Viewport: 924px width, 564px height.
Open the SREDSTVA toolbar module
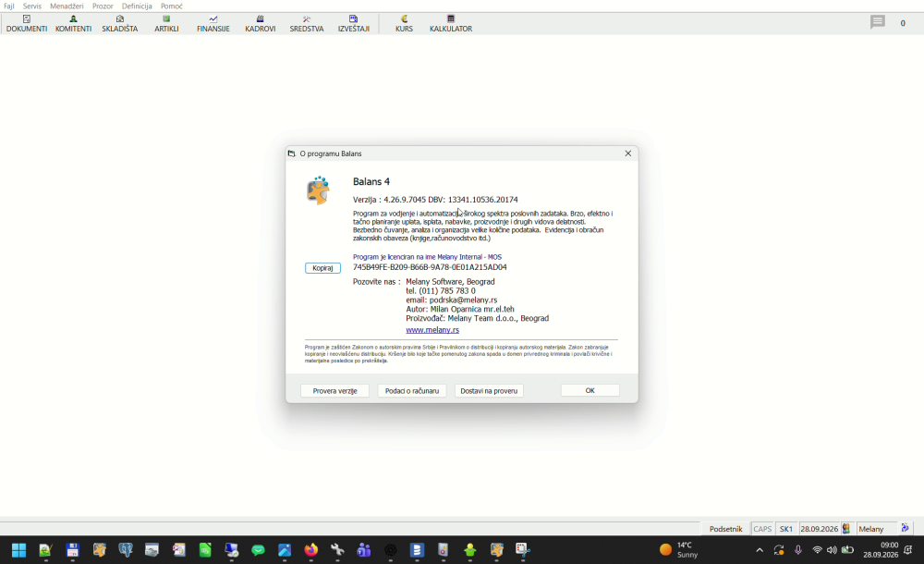[307, 24]
